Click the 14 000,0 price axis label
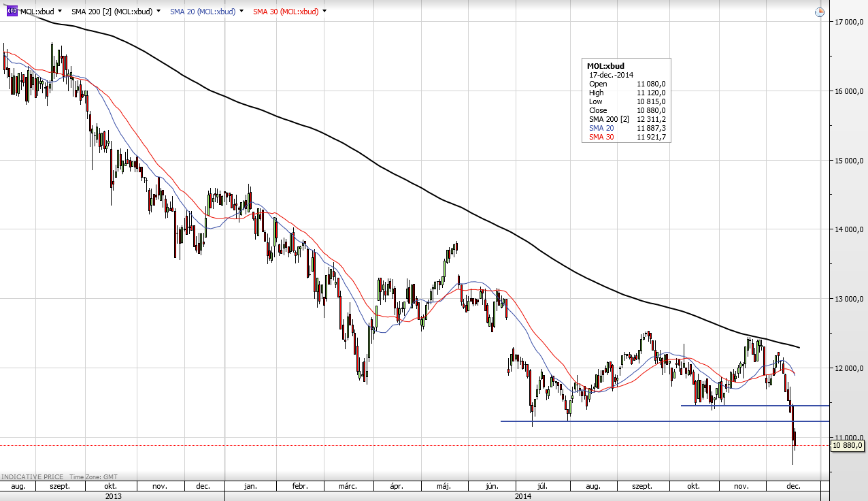868x501 pixels. [x=849, y=230]
